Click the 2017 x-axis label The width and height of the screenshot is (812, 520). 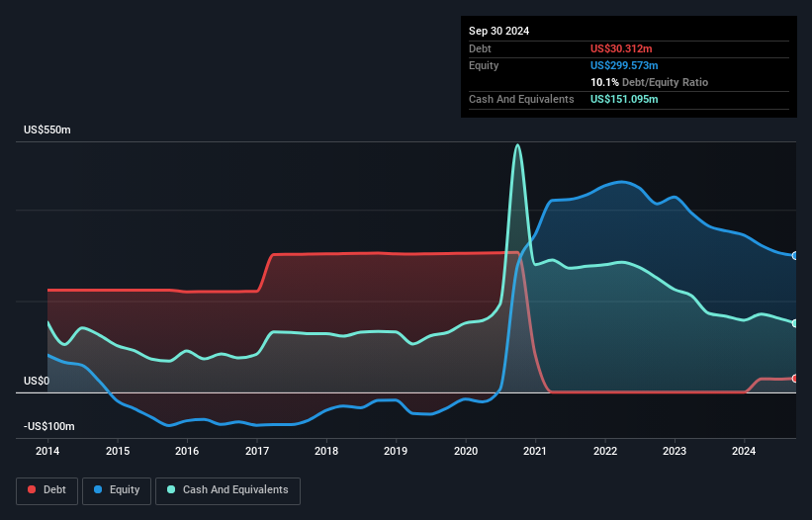[257, 451]
